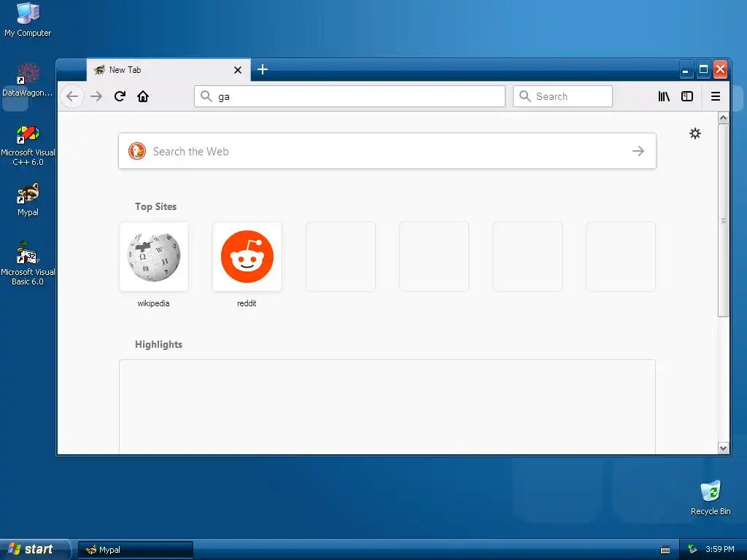Click the scrollbar down arrow
This screenshot has width=747, height=560.
coord(723,448)
